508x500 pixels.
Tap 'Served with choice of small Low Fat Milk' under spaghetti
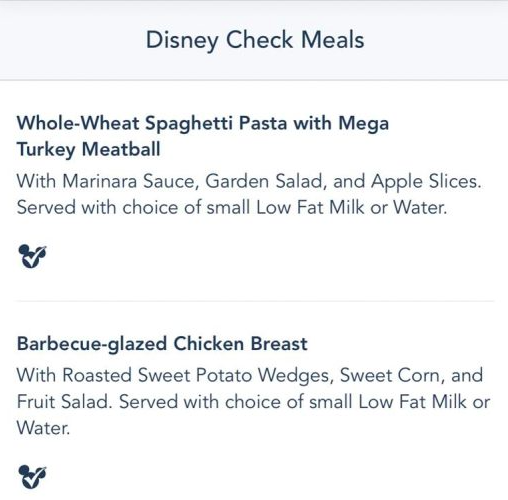tap(191, 207)
